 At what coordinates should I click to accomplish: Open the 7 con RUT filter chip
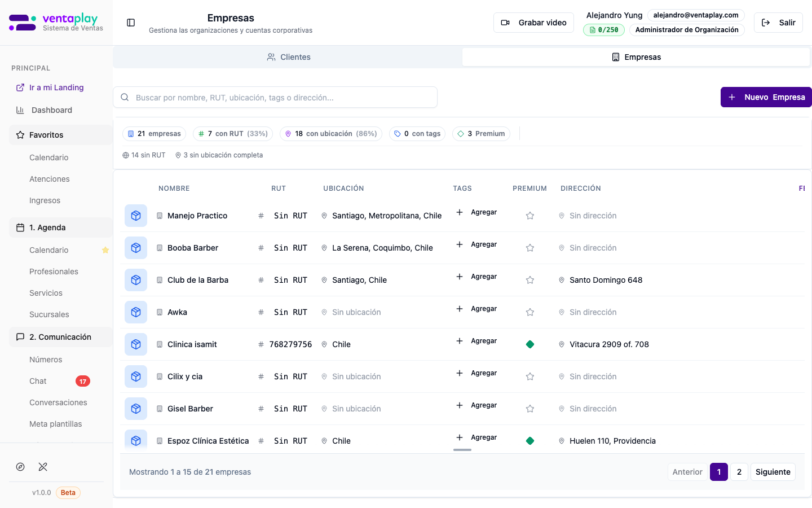tap(232, 133)
